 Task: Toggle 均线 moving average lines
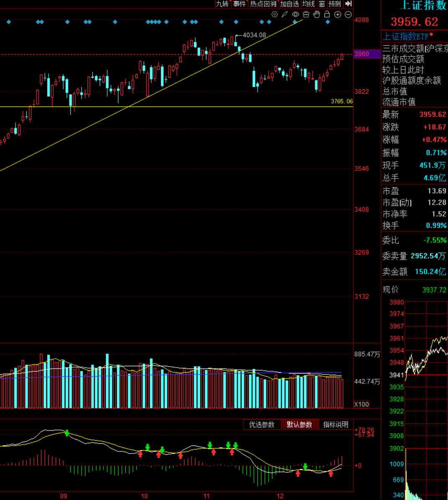308,4
